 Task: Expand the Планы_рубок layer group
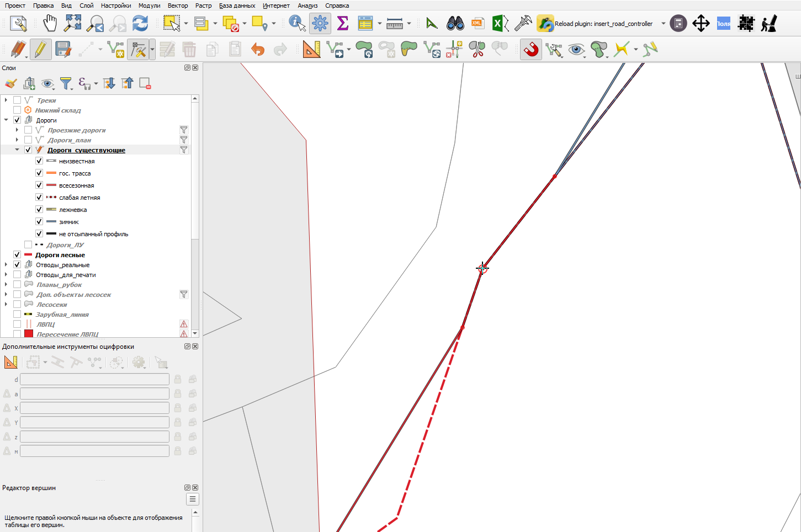[x=6, y=284]
